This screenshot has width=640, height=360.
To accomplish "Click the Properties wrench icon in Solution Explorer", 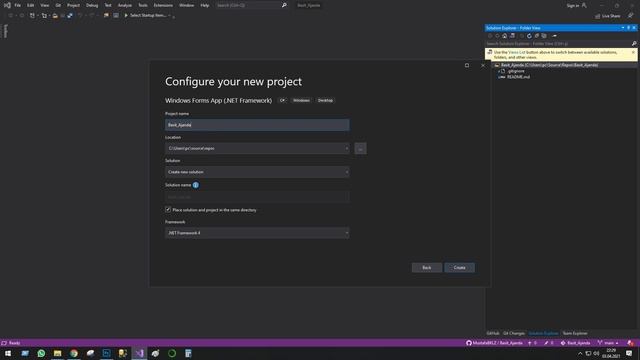I will (x=554, y=36).
